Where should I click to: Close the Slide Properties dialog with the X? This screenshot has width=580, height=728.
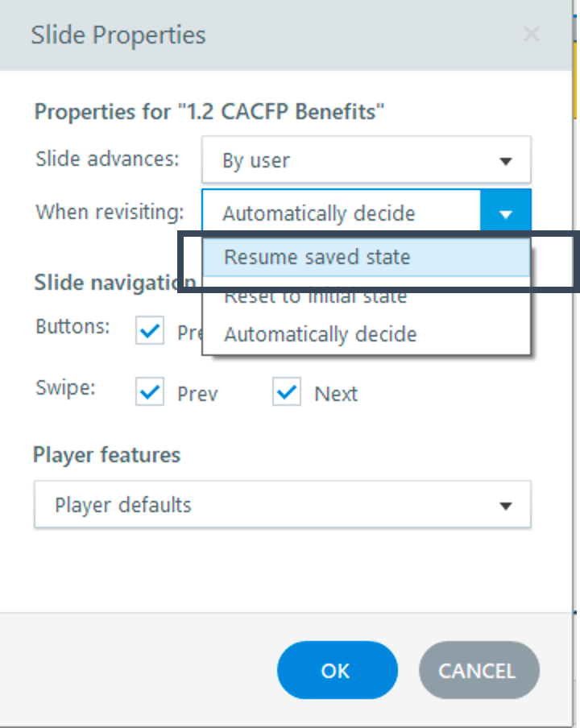[x=531, y=34]
